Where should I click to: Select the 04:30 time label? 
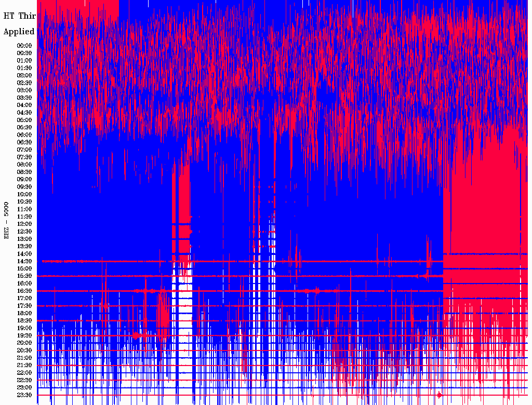[24, 112]
